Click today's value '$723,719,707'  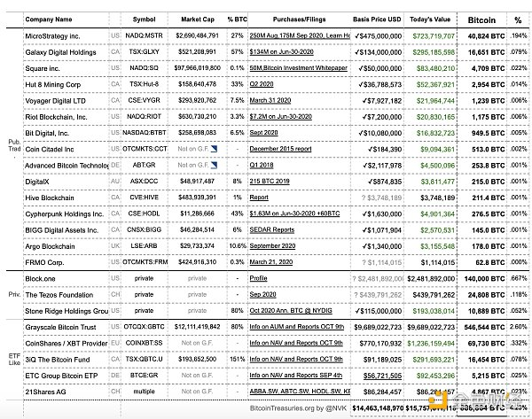point(434,36)
